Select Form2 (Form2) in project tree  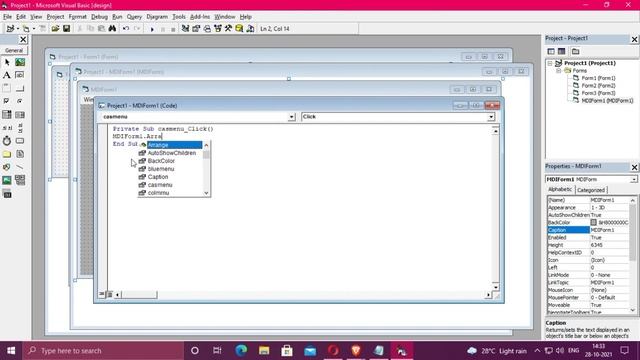click(598, 86)
